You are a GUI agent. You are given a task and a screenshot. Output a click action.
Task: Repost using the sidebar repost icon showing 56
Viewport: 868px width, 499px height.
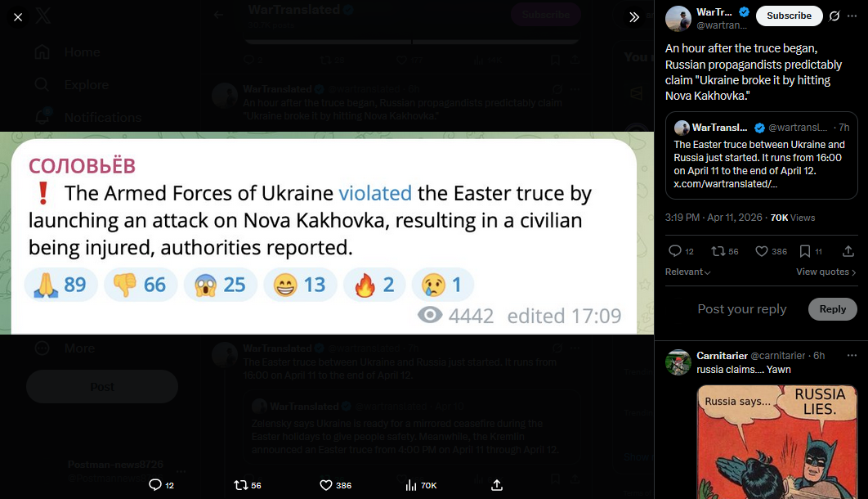click(x=725, y=251)
